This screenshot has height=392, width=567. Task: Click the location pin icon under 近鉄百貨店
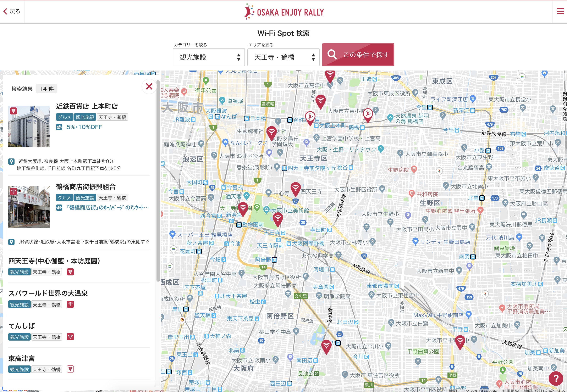11,161
